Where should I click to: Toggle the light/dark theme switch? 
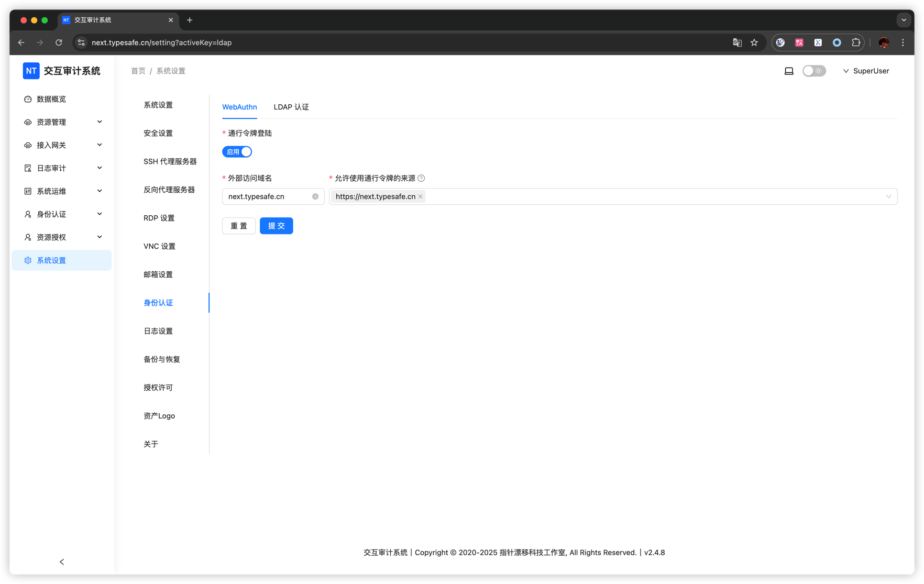814,71
